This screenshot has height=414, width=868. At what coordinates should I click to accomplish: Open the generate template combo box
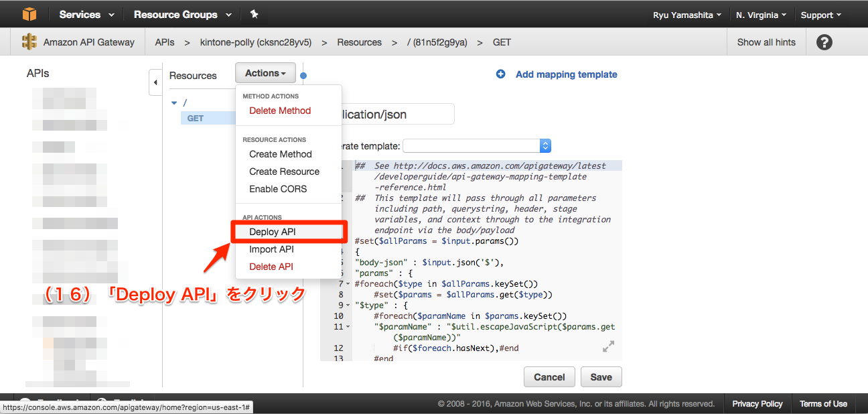coord(477,145)
